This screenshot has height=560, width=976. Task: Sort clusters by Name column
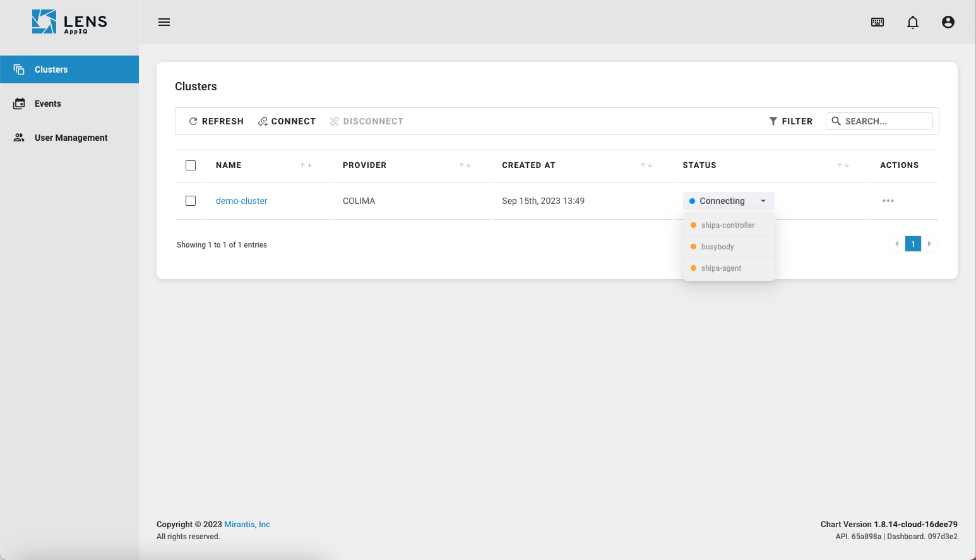click(x=306, y=165)
